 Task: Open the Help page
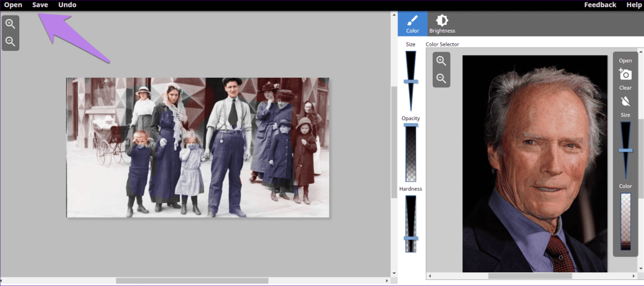634,5
